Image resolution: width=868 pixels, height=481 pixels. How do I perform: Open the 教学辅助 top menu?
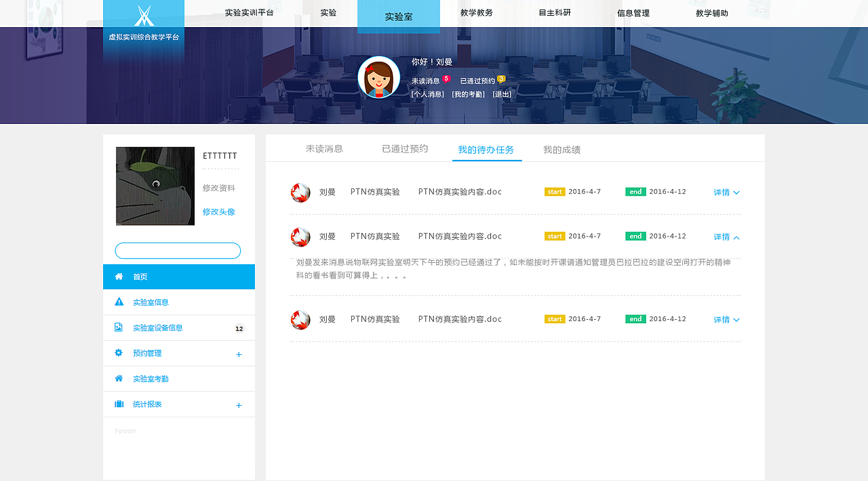pyautogui.click(x=712, y=13)
